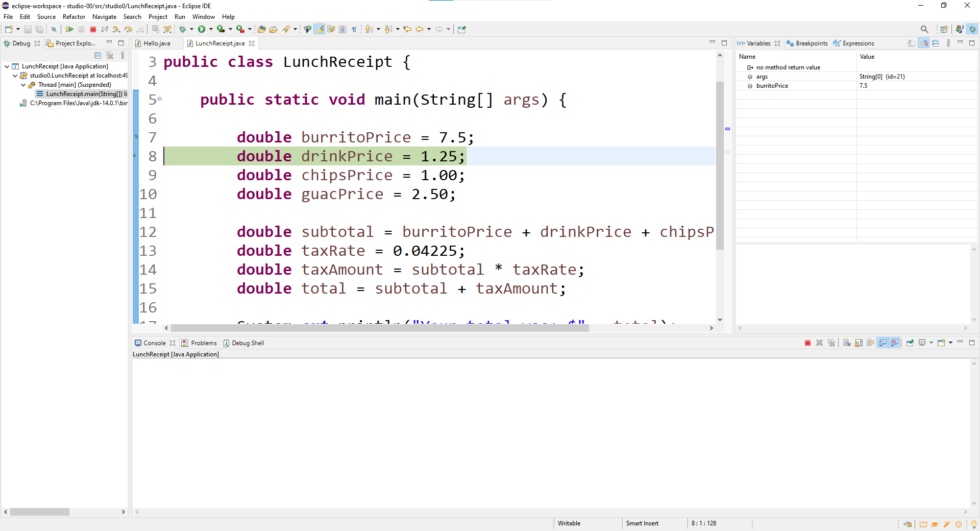Toggle Show Console When Standard Error Changes
Image resolution: width=980 pixels, height=531 pixels.
click(894, 343)
